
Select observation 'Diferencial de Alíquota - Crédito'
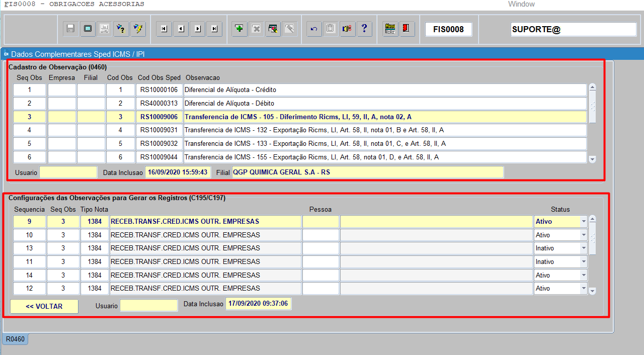click(385, 90)
